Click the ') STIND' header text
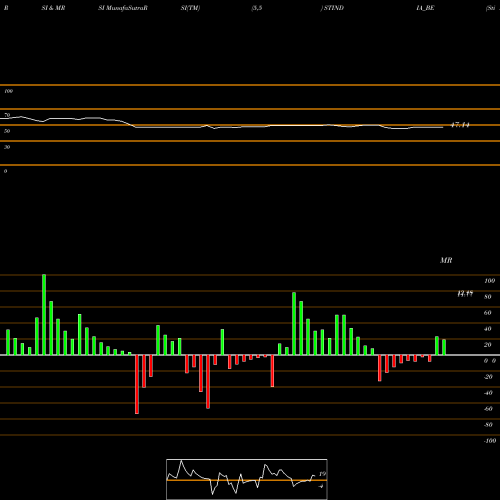 [332, 8]
